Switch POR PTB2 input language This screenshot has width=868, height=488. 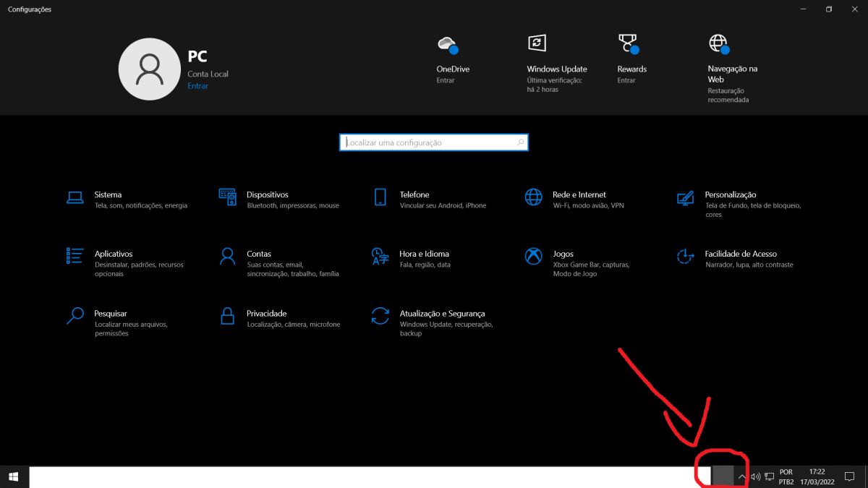point(786,477)
